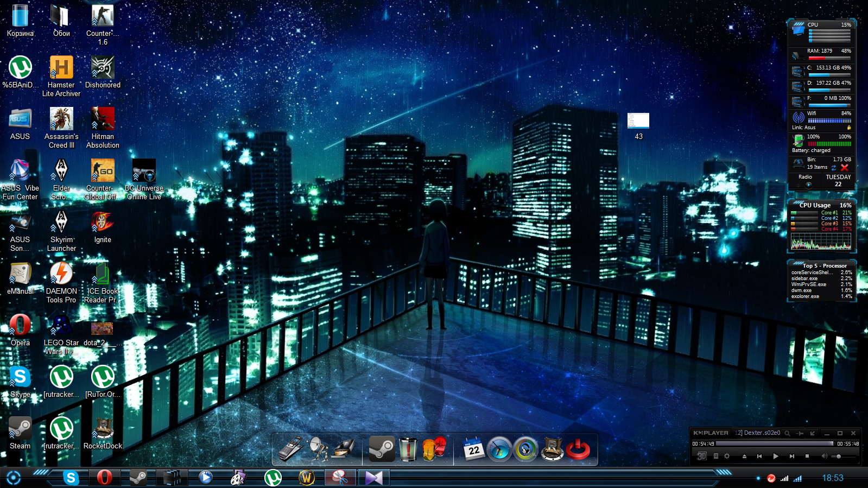Launch DC Universe Online Live shortcut

click(x=144, y=179)
